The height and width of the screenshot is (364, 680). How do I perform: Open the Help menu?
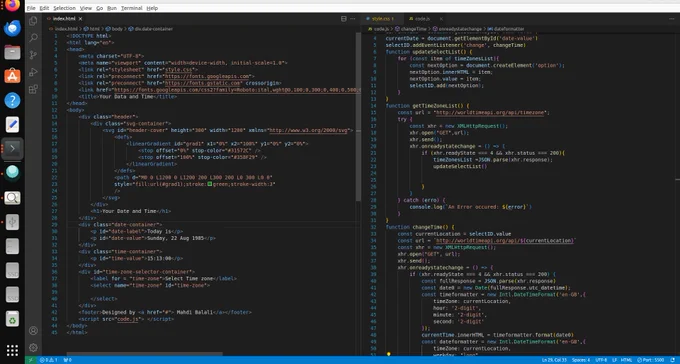point(152,8)
